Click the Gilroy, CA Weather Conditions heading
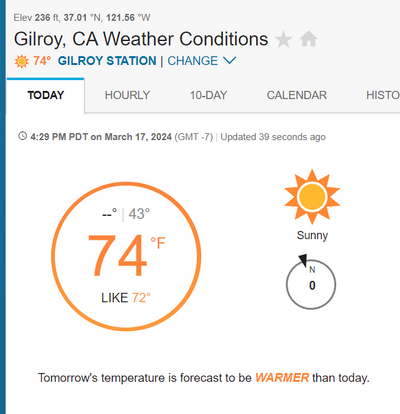This screenshot has width=400, height=414. pos(141,39)
